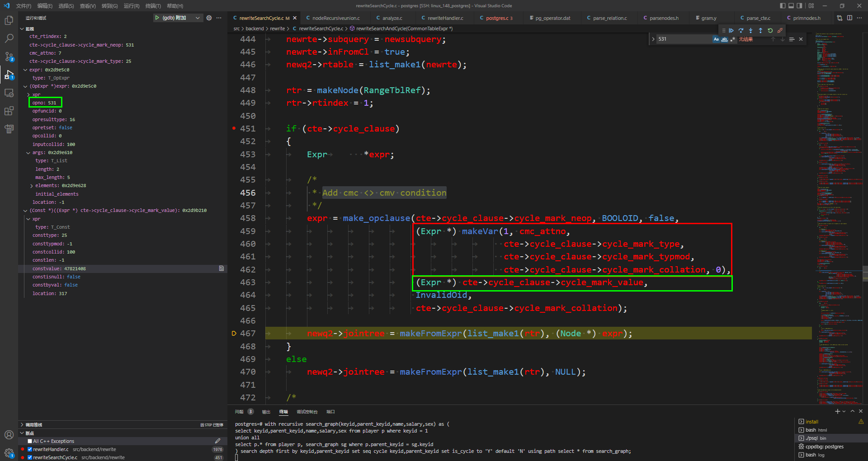Start debugging with the green play button
The width and height of the screenshot is (868, 461).
click(x=157, y=18)
